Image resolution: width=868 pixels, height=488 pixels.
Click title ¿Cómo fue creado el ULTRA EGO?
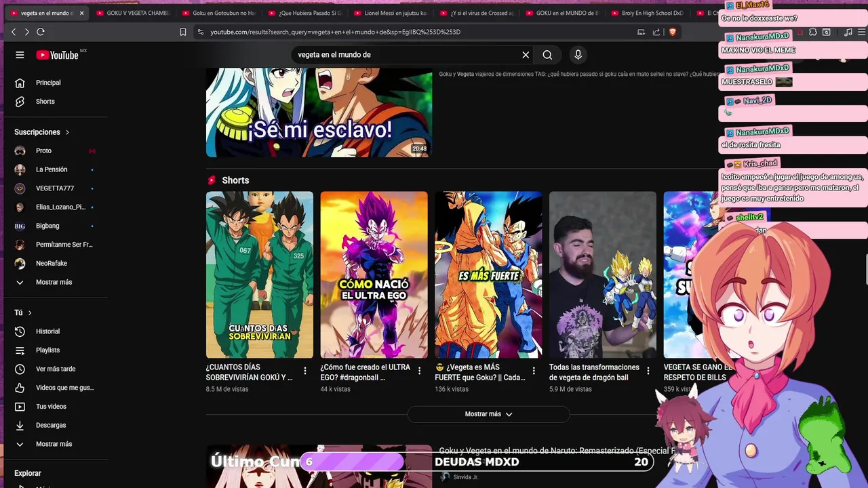(x=366, y=372)
